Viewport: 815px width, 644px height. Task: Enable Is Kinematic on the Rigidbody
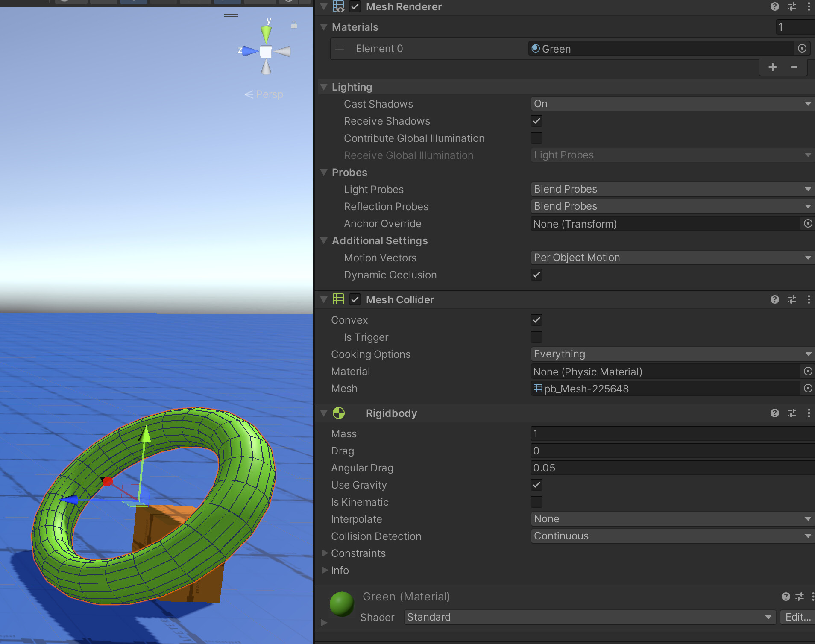[536, 502]
